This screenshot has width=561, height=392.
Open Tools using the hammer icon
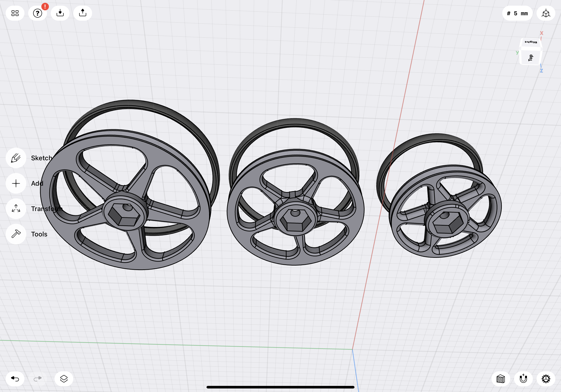coord(16,234)
